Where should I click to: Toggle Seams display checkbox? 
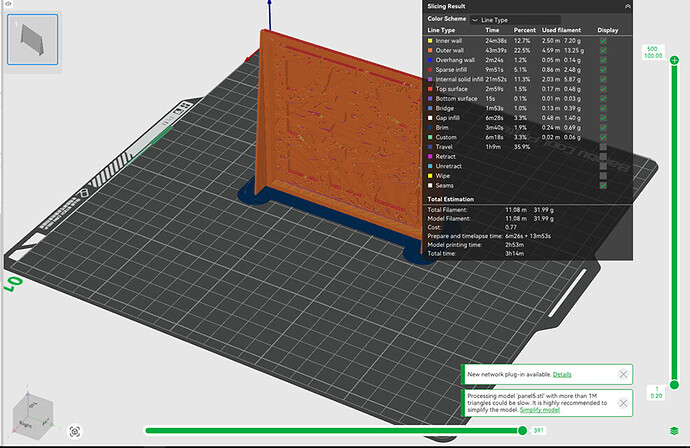[x=603, y=185]
